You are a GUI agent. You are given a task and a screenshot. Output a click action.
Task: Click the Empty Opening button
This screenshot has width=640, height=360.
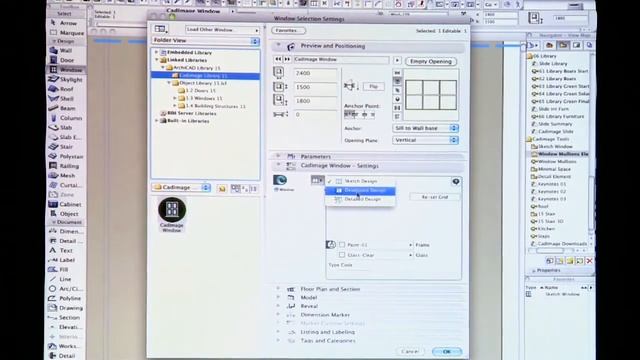[x=431, y=61]
